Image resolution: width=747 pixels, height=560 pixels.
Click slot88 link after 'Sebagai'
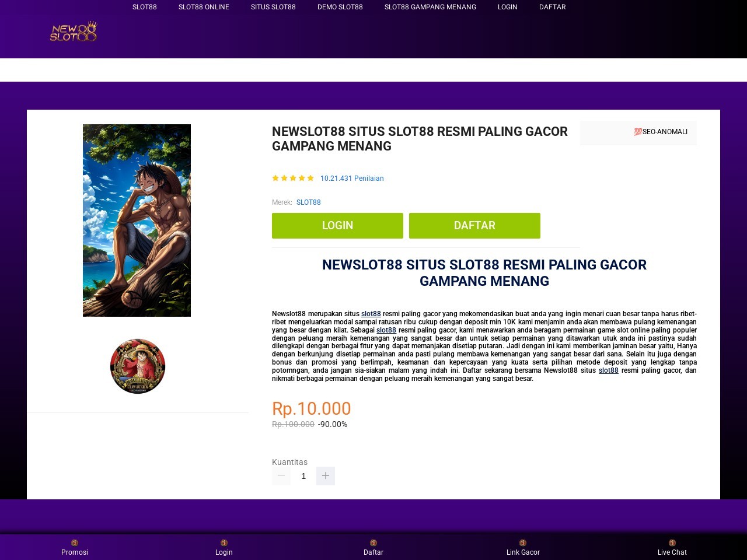(386, 330)
